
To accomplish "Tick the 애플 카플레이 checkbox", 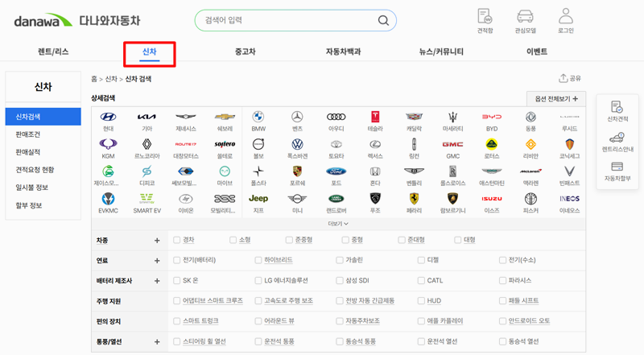I will [x=421, y=321].
